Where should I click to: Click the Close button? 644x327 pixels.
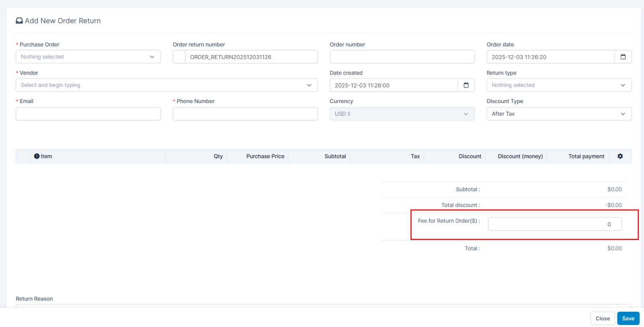point(602,318)
